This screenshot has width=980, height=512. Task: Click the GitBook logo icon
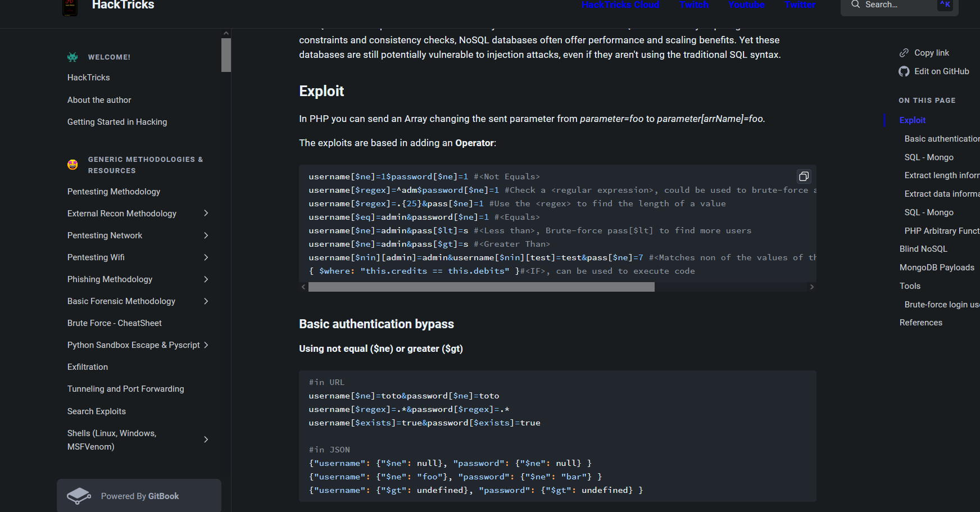tap(79, 496)
